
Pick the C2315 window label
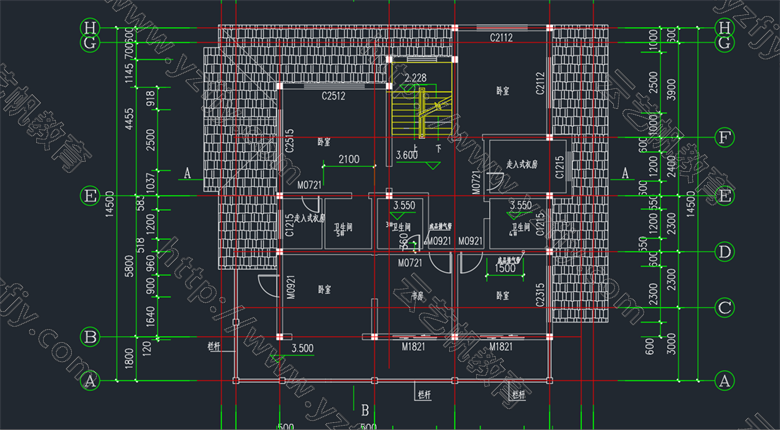point(540,296)
